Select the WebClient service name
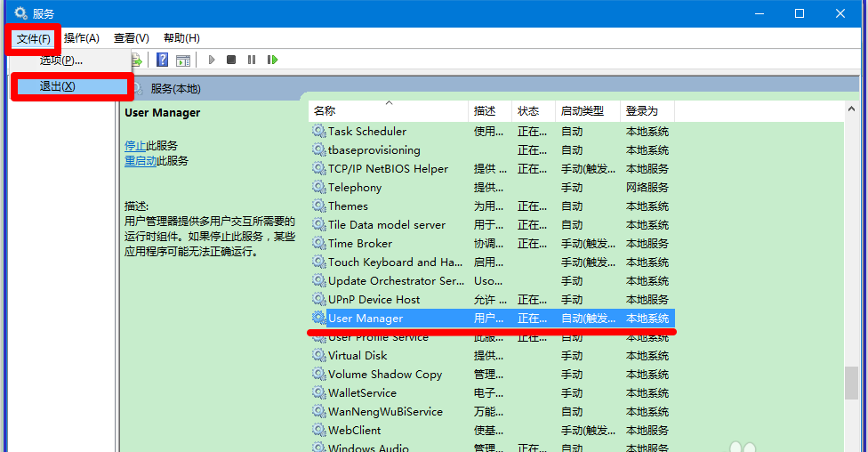Screen dimensions: 868x452 (x=354, y=431)
